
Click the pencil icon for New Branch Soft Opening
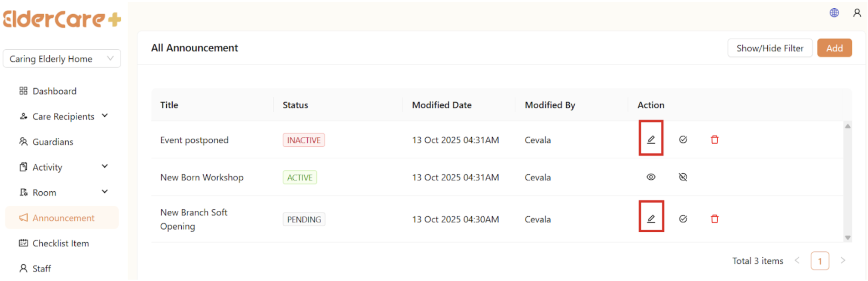point(651,219)
